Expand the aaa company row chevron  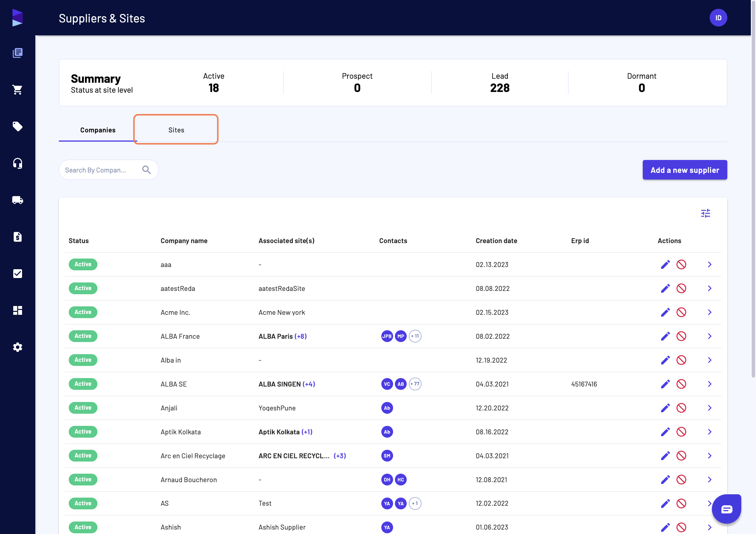point(710,264)
